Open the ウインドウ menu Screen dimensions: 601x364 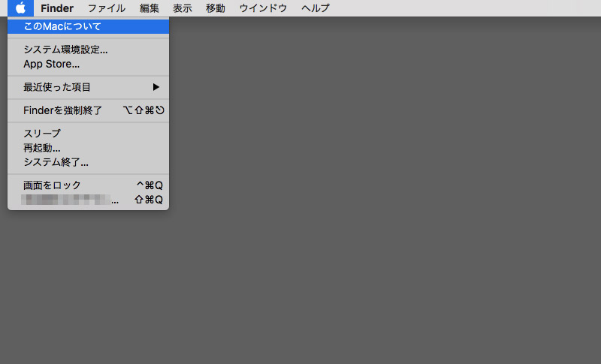point(263,8)
